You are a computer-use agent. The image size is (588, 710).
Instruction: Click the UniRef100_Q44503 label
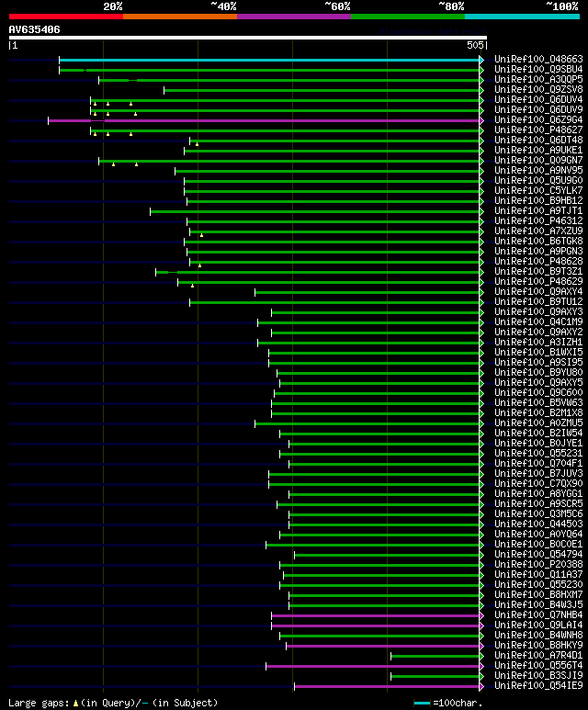coord(538,524)
